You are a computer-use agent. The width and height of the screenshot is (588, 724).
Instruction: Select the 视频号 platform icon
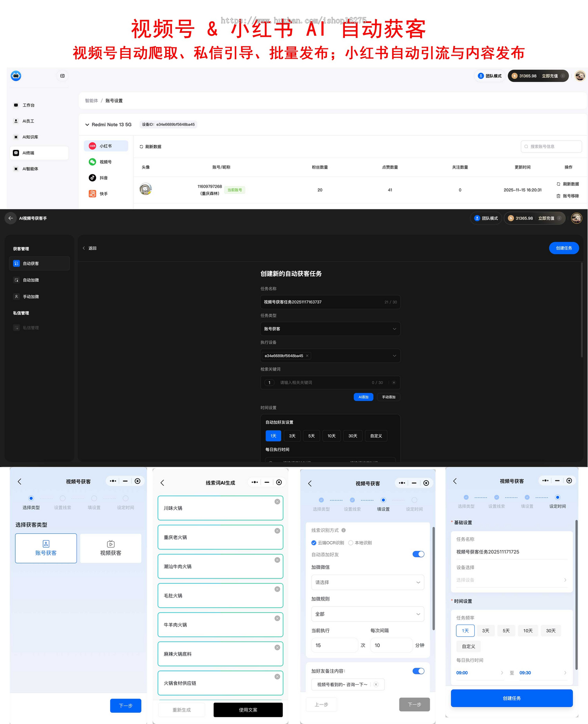pos(92,162)
